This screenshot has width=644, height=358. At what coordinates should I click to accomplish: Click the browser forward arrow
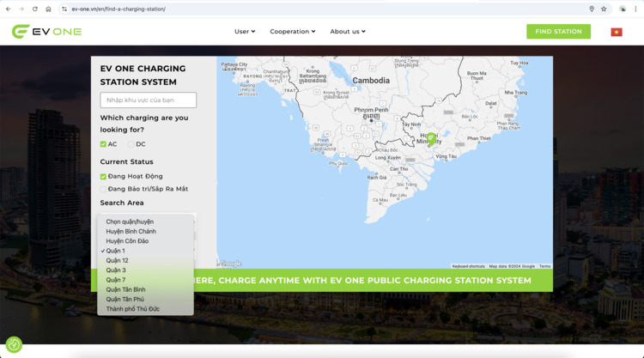[x=21, y=9]
